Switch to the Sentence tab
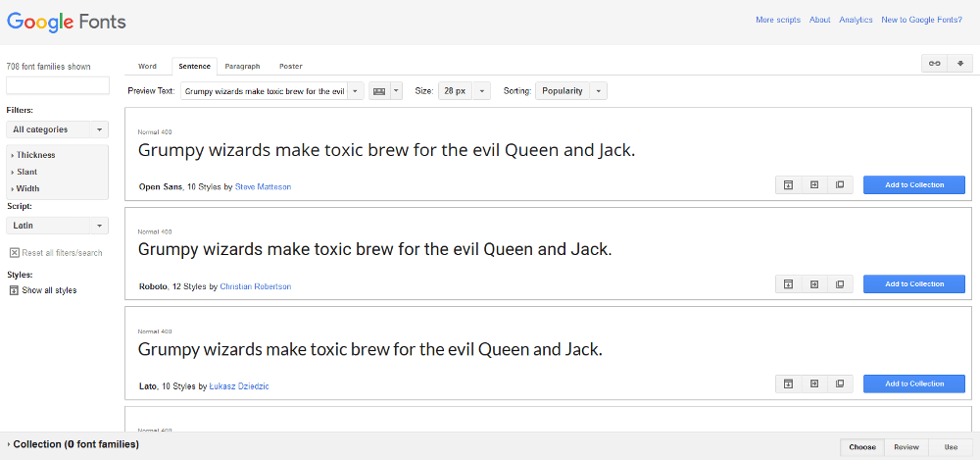Screen dimensions: 980x460 pyautogui.click(x=194, y=67)
